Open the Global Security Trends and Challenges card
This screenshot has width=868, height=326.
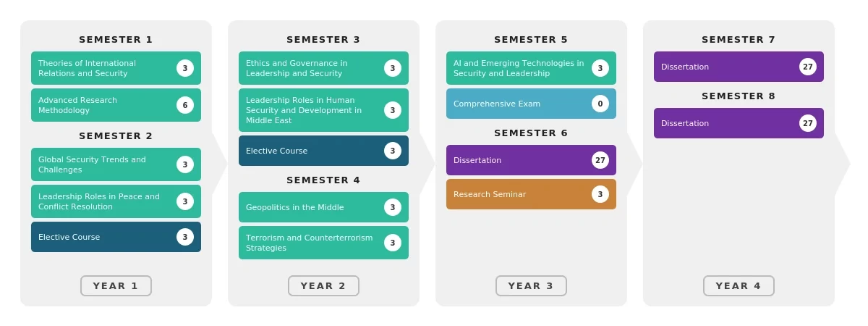[116, 164]
